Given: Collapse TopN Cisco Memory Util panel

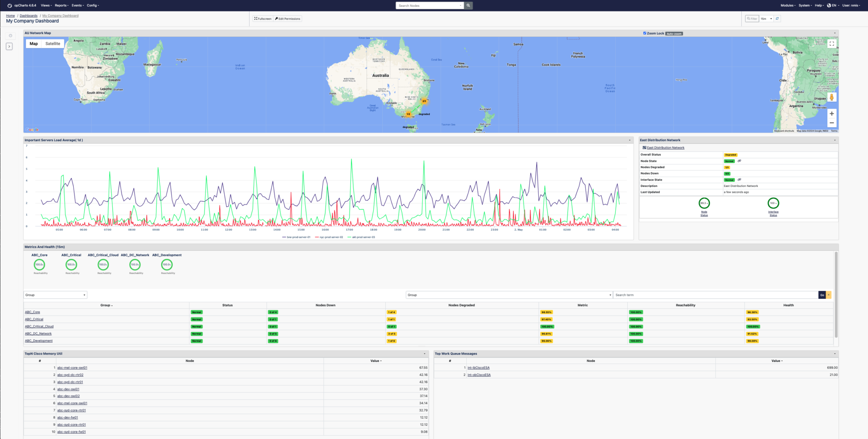Looking at the screenshot, I should coord(425,353).
